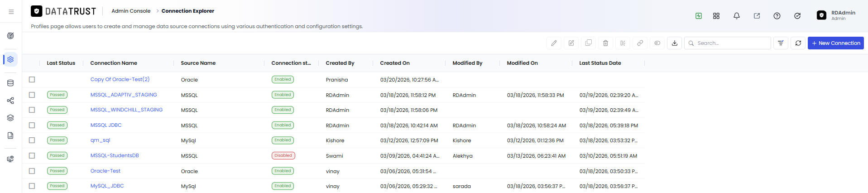
Task: Sort by Modified On column header
Action: (x=522, y=63)
